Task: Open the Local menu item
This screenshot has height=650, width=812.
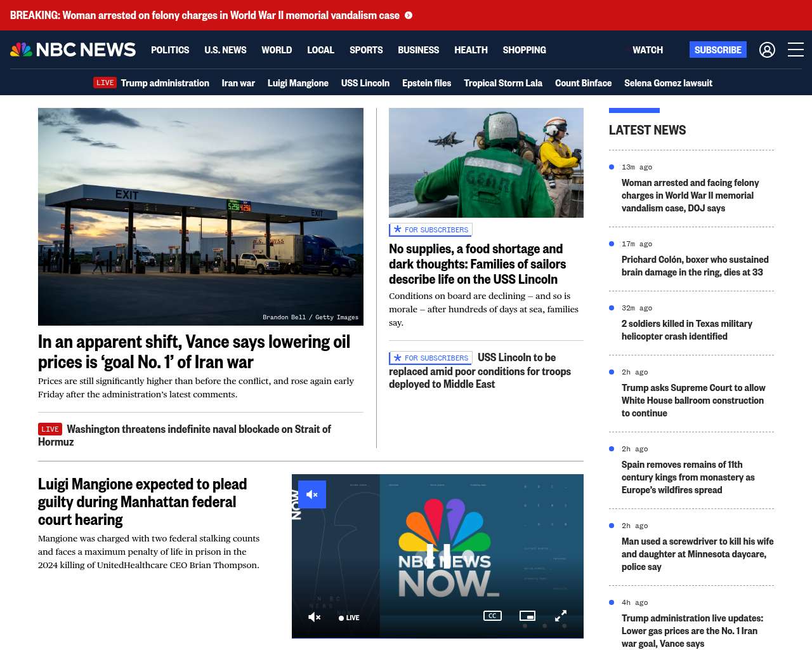Action: [x=320, y=50]
